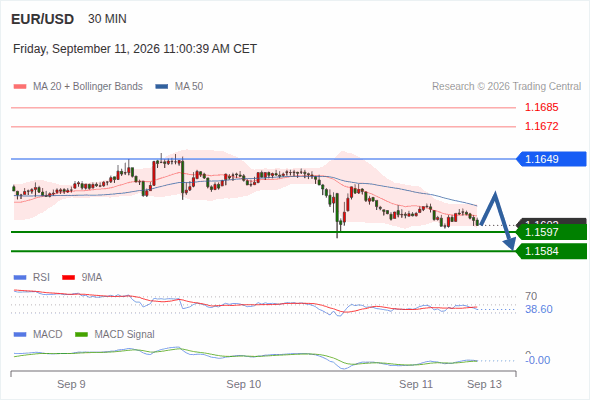Click the green MACD Signal legend swatch
The height and width of the screenshot is (400, 590).
(81, 335)
